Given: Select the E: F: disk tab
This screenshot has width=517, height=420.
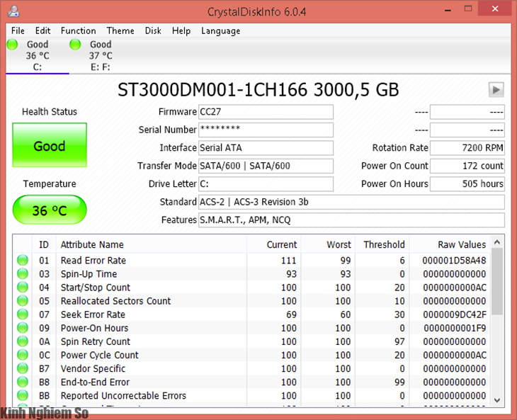Looking at the screenshot, I should [x=101, y=55].
